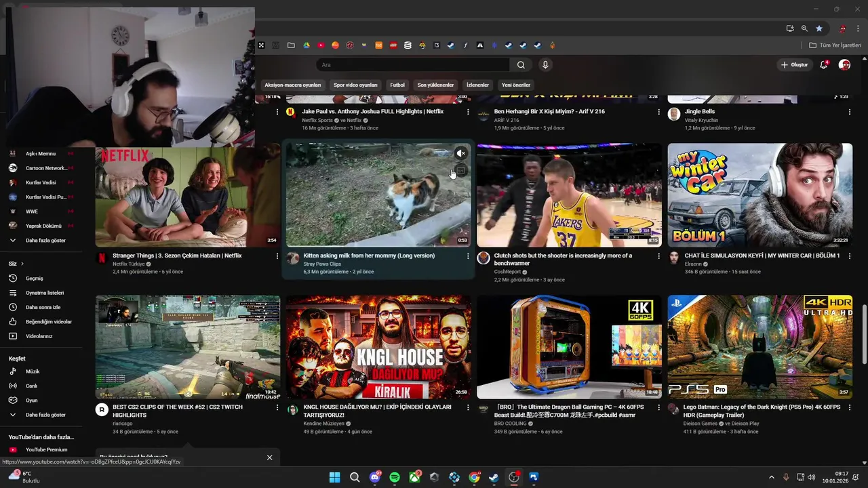Open the Tüm Yer İşaretleri folder
The height and width of the screenshot is (488, 868).
click(835, 45)
